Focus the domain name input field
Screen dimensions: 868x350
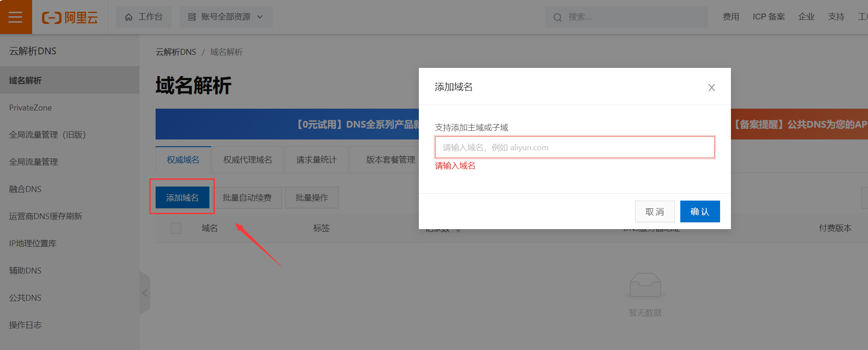[x=574, y=148]
